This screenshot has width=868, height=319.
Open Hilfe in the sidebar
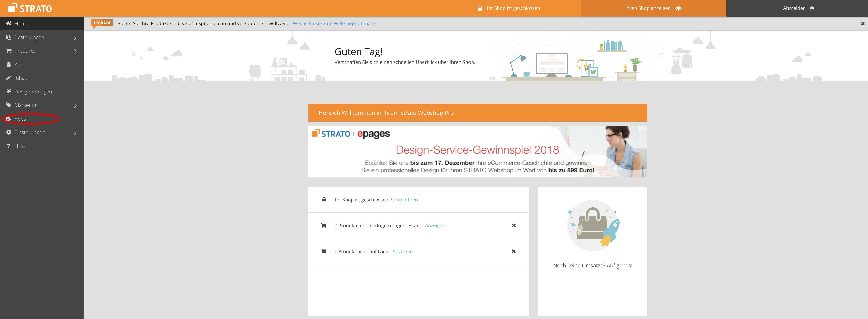42,146
